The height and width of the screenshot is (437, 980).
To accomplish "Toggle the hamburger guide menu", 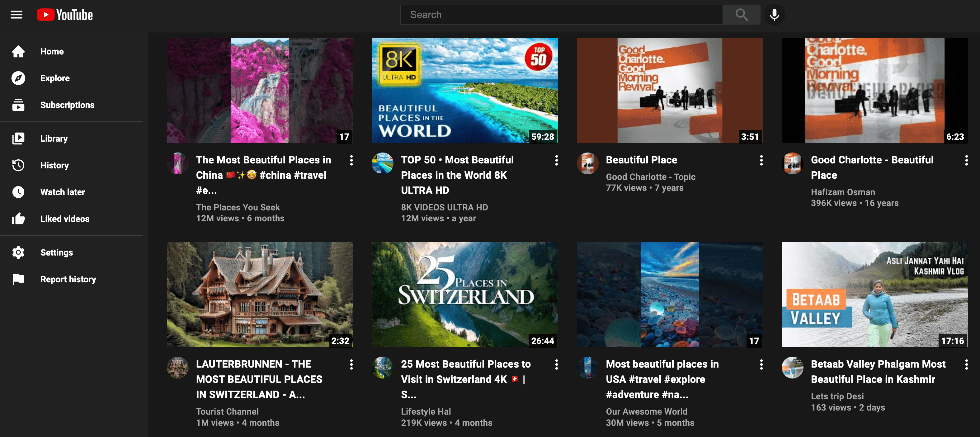I will pos(16,15).
